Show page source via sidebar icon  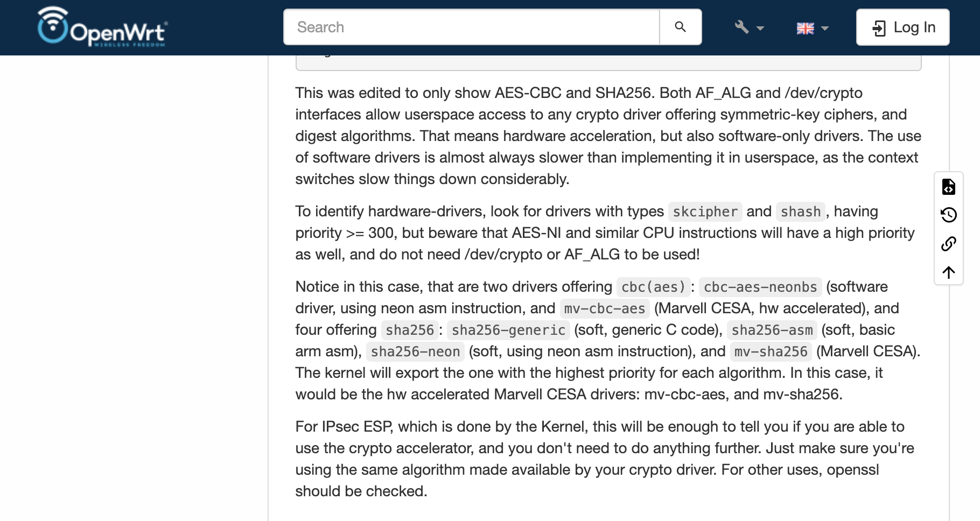949,187
